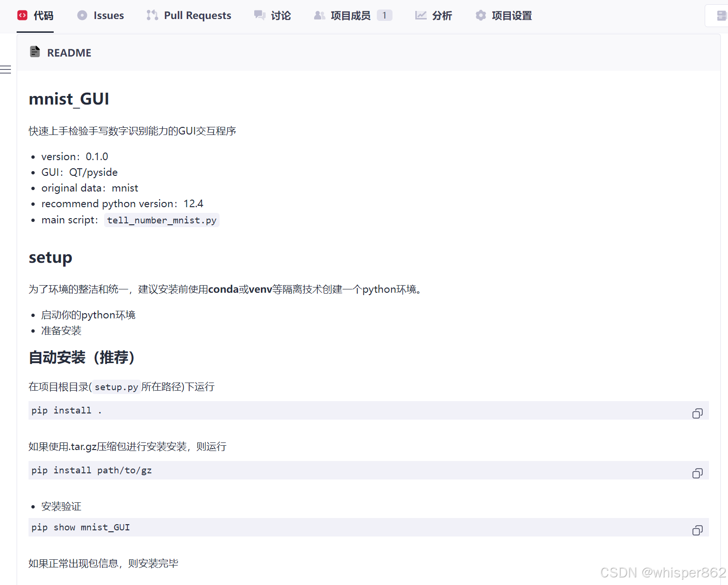728x585 pixels.
Task: Switch to the 代码 tab
Action: click(43, 15)
